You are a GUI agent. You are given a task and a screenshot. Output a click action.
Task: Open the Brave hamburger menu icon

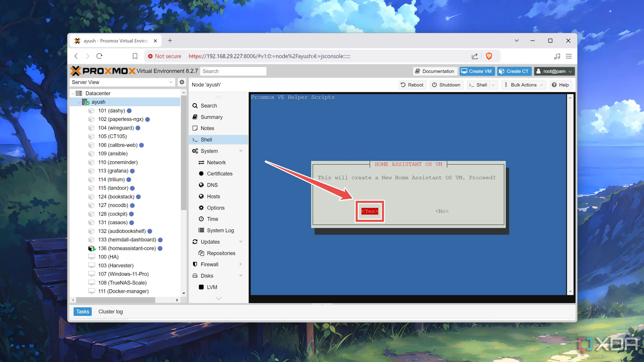click(569, 56)
